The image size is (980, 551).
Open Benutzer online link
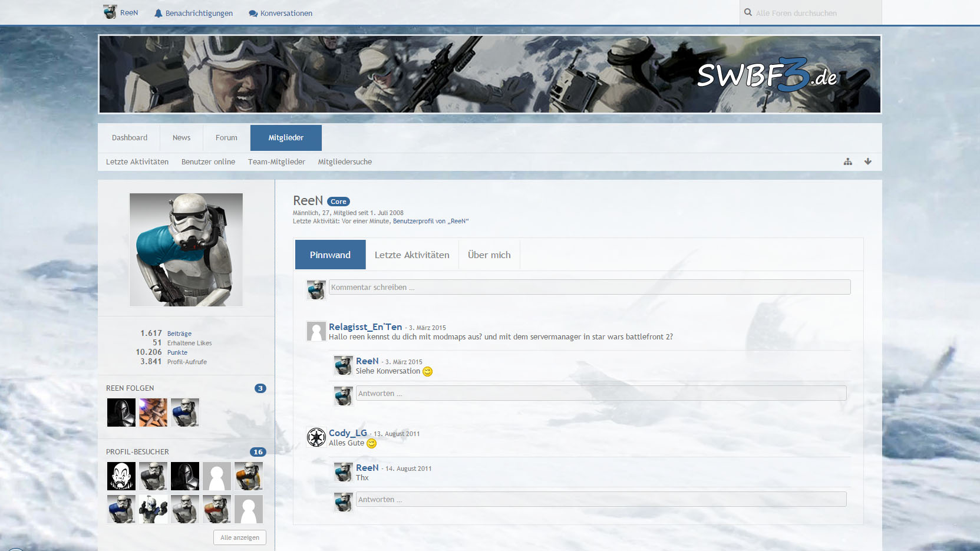tap(208, 162)
